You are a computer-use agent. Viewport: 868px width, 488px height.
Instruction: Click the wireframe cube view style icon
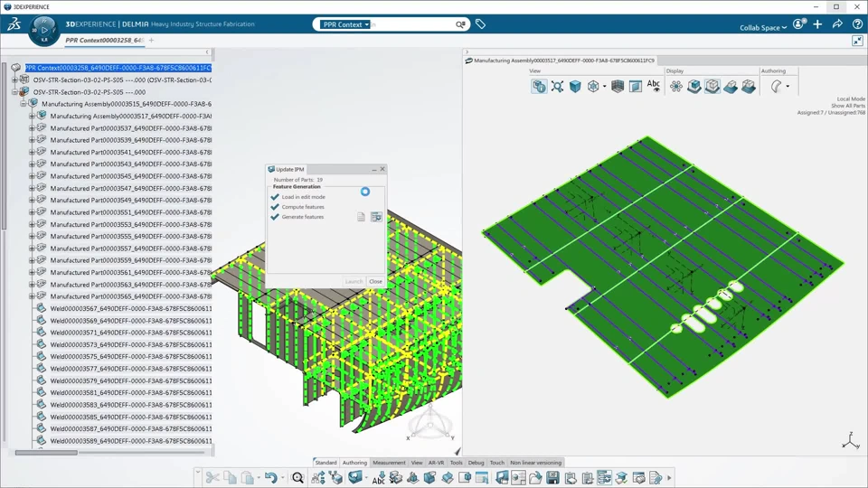593,87
